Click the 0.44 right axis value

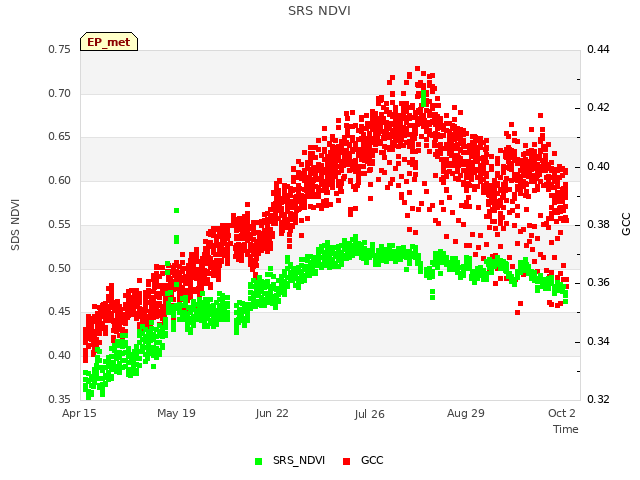(598, 49)
